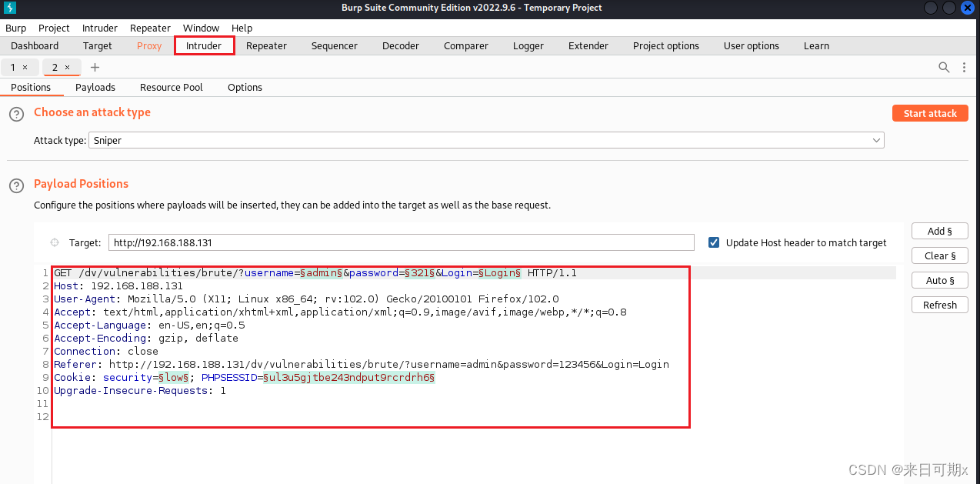Open the Window menu
This screenshot has height=484, width=980.
(201, 28)
